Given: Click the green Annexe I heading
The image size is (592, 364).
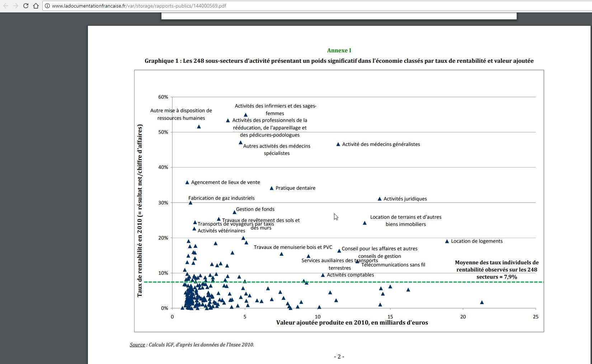Looking at the screenshot, I should coord(339,51).
